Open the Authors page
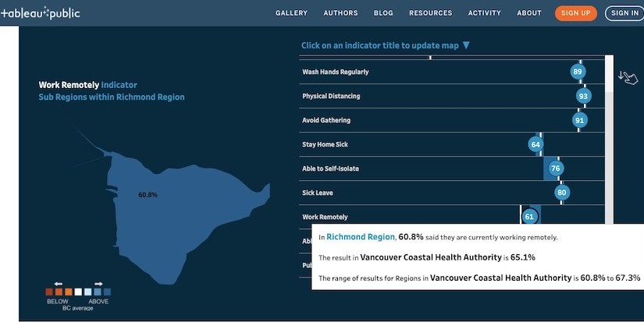Viewport: 644px width, 322px height. 340,13
